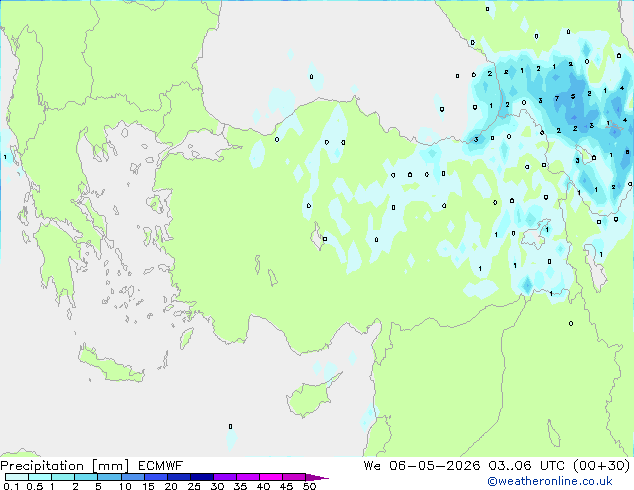Image resolution: width=634 pixels, height=490 pixels.
Task: Select the 0.1–0.5 mm legend swatch
Action: click(17, 477)
